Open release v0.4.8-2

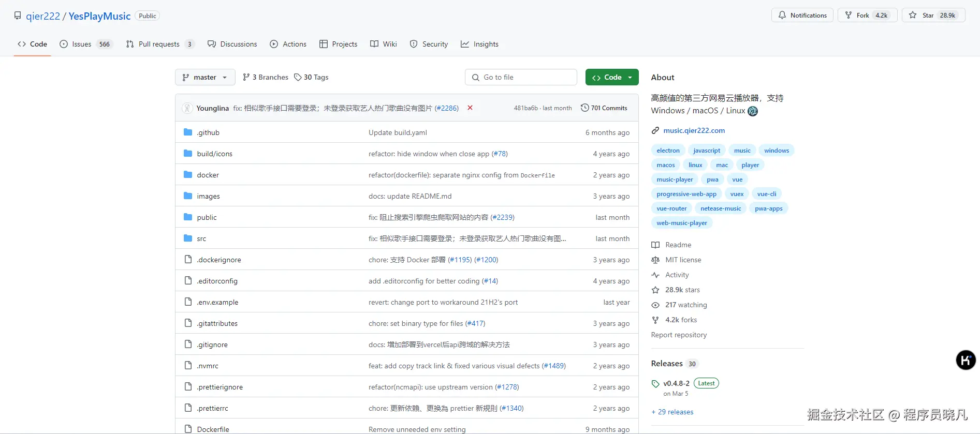pyautogui.click(x=676, y=383)
